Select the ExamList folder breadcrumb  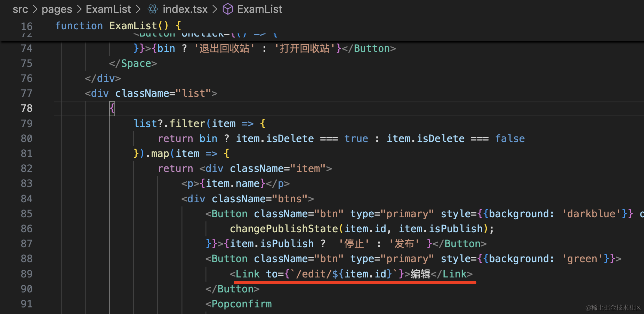tap(108, 9)
